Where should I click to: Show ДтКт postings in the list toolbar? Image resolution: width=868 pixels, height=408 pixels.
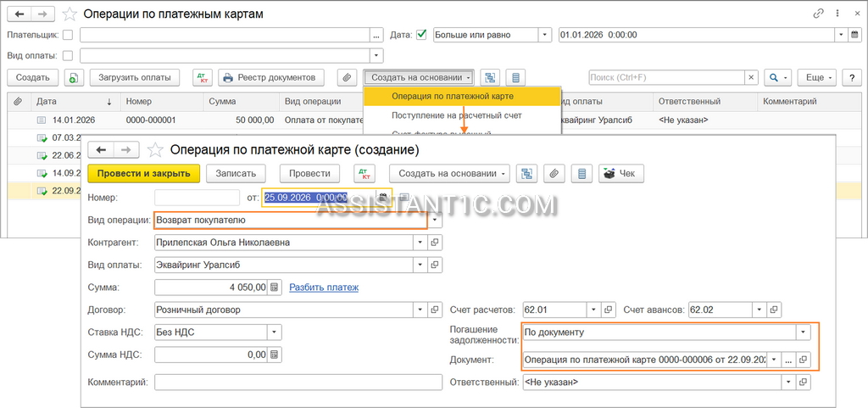(x=203, y=77)
